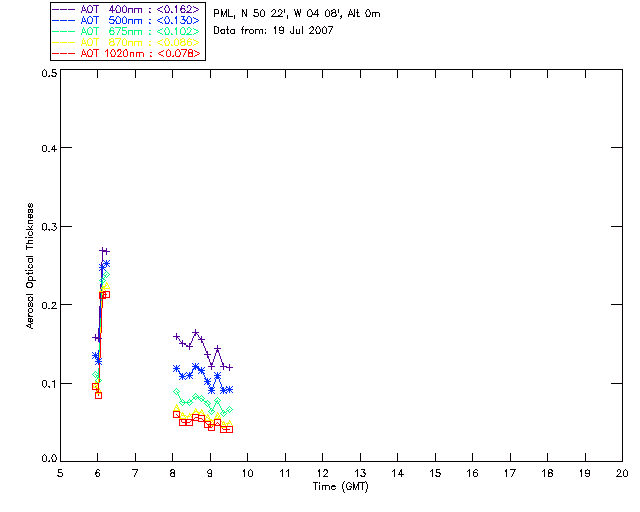The height and width of the screenshot is (512, 640).
Task: Click the 0.5 y-axis tick label
Action: (49, 73)
